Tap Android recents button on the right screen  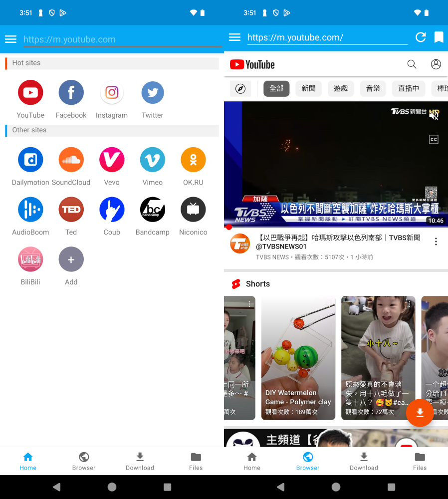pos(391,487)
